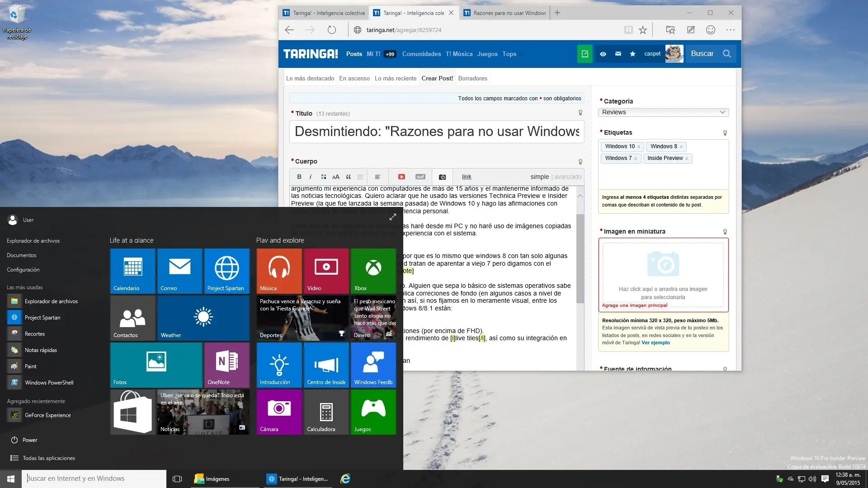
Task: Insert an image using the camera icon
Action: [442, 177]
